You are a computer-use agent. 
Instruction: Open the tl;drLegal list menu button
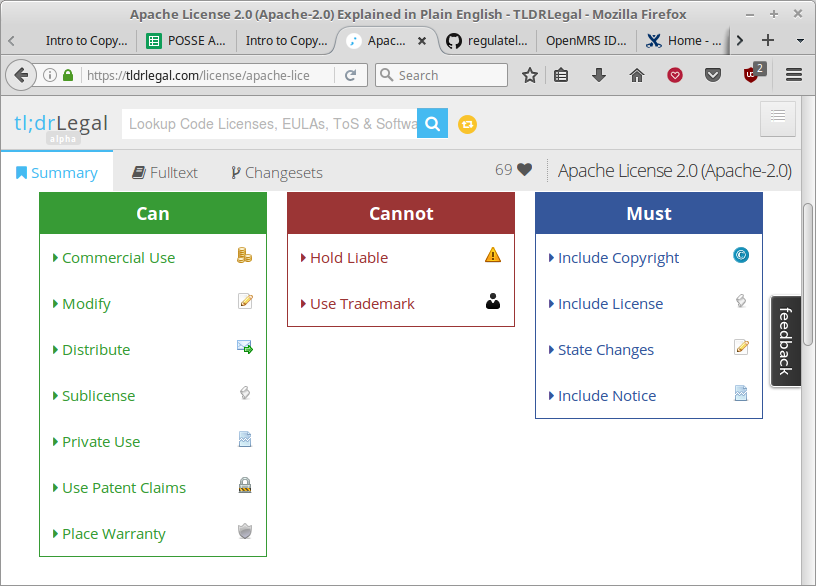tap(778, 119)
